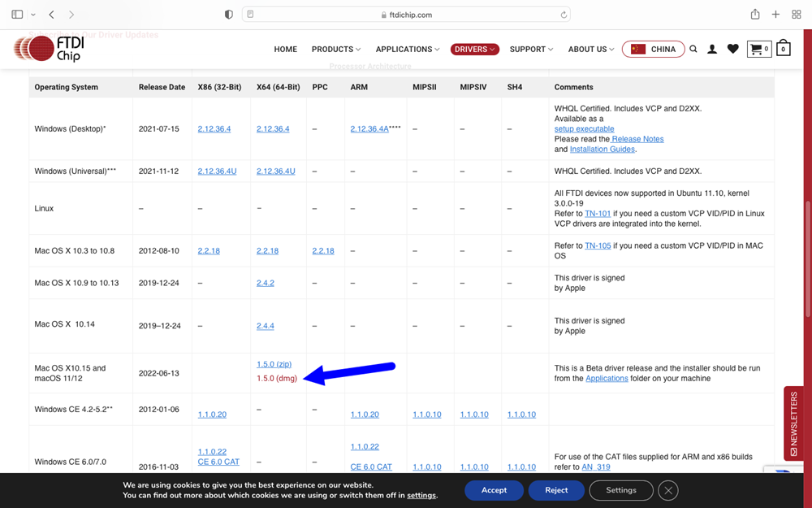Open the shopping bag icon

coord(783,48)
